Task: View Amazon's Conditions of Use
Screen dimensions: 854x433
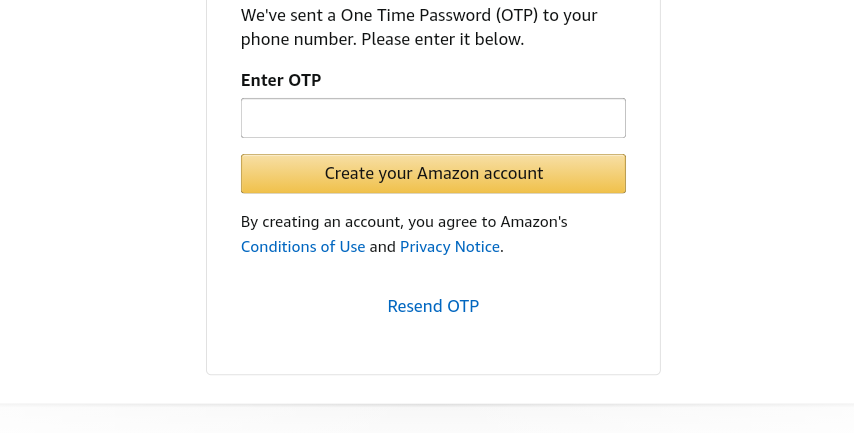Action: pos(303,246)
